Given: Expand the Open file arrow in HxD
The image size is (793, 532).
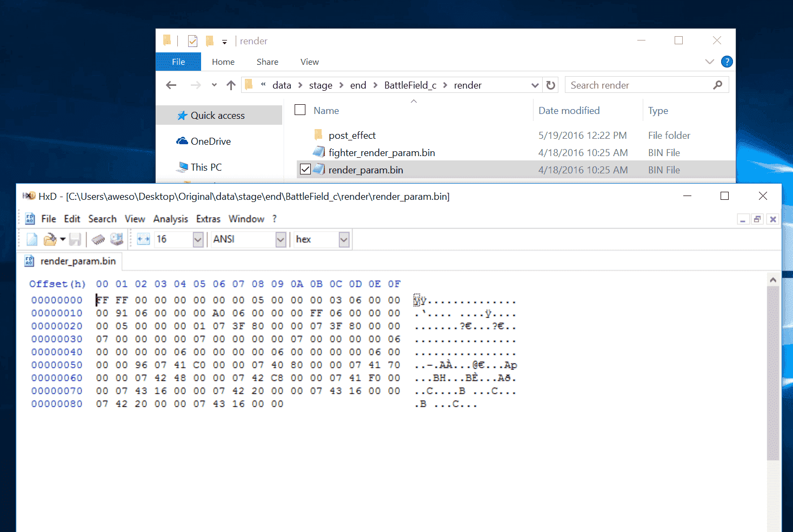Looking at the screenshot, I should pos(63,239).
